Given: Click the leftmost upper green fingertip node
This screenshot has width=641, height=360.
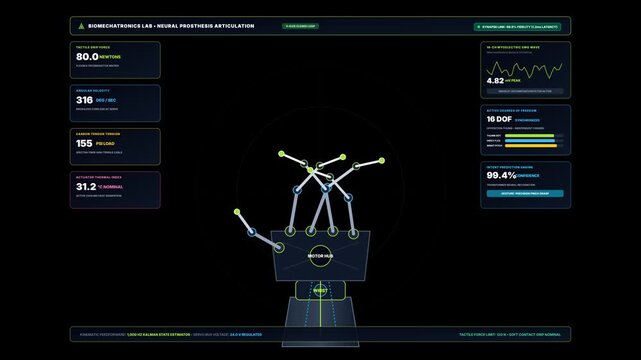Looking at the screenshot, I should coord(281,154).
